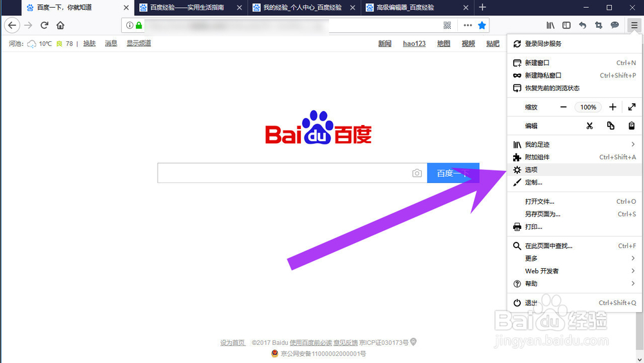Click the camera image search icon

click(417, 173)
